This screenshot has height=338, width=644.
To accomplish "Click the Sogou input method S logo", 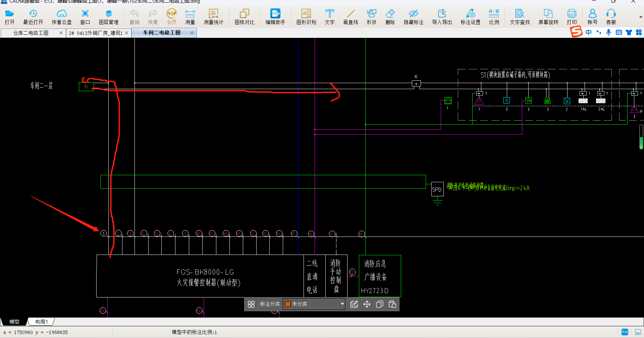I will pyautogui.click(x=576, y=32).
